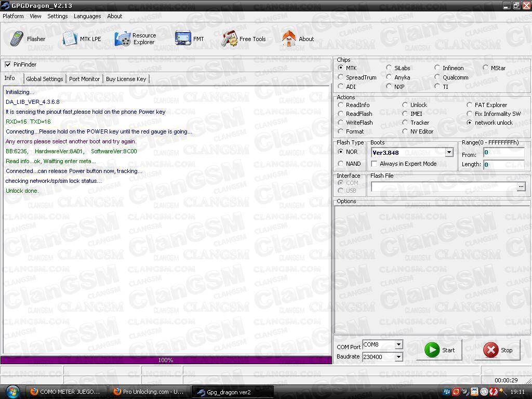Switch to the Port Monitor tab
532x399 pixels.
(85, 79)
